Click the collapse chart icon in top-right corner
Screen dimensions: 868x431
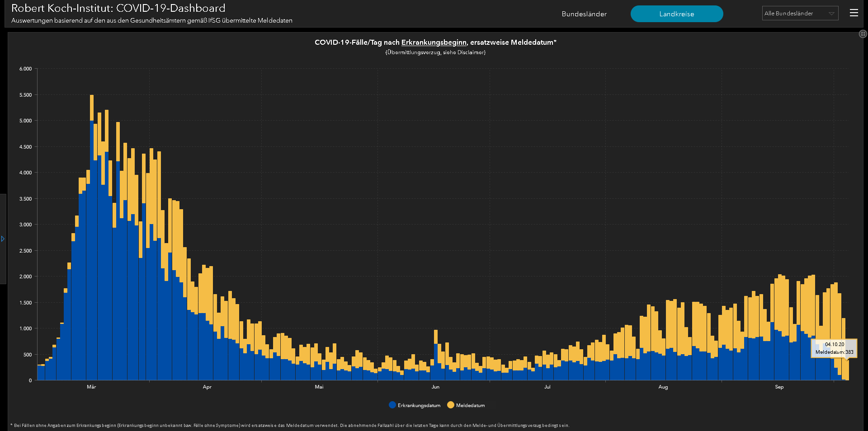click(863, 34)
